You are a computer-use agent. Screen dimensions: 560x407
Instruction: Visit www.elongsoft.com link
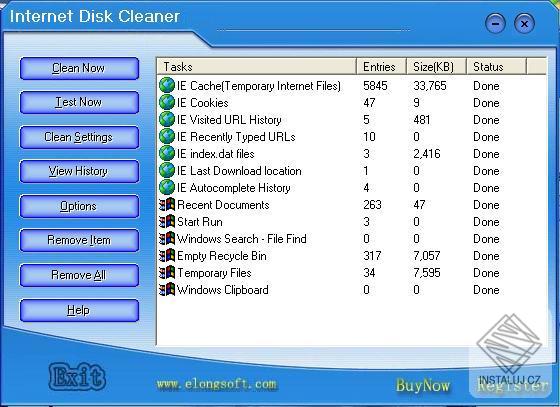click(x=216, y=384)
